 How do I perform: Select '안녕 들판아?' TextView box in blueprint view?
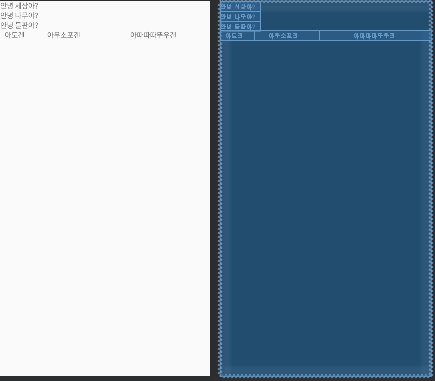(x=240, y=26)
